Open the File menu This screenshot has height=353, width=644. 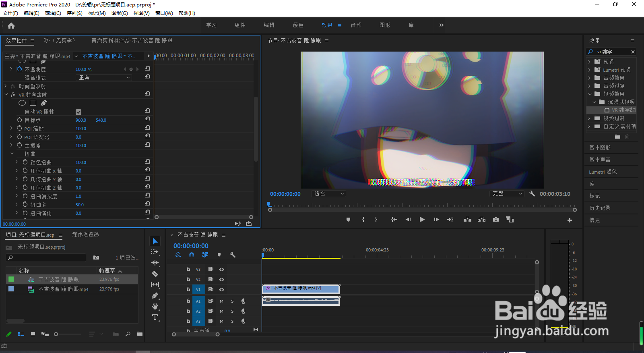click(10, 13)
